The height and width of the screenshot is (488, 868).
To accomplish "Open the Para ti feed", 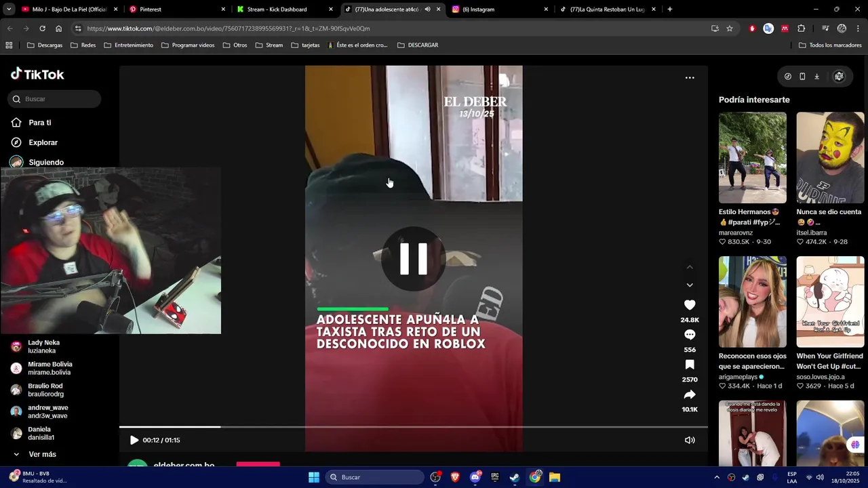I will pos(40,123).
